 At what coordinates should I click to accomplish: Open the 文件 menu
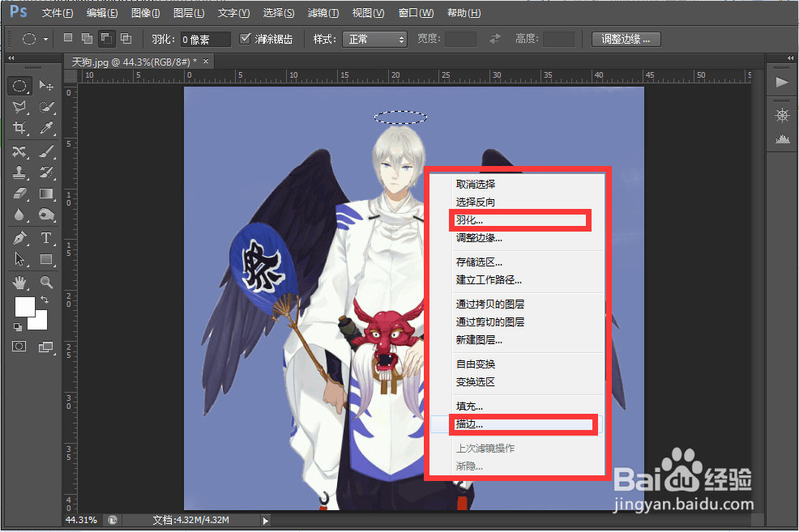pos(57,13)
